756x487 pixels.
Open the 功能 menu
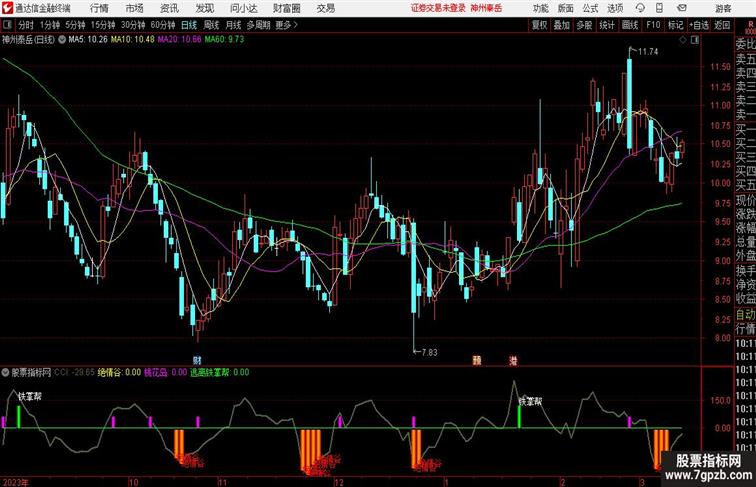coord(540,8)
